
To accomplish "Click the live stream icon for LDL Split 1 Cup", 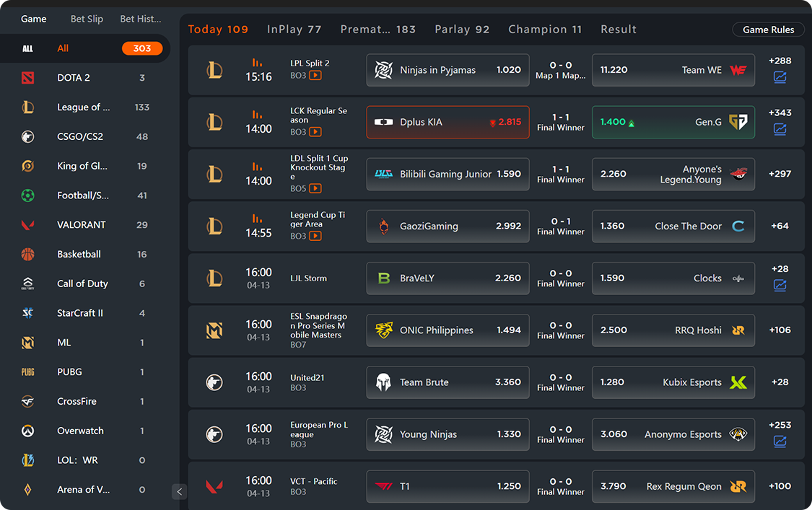I will [315, 188].
